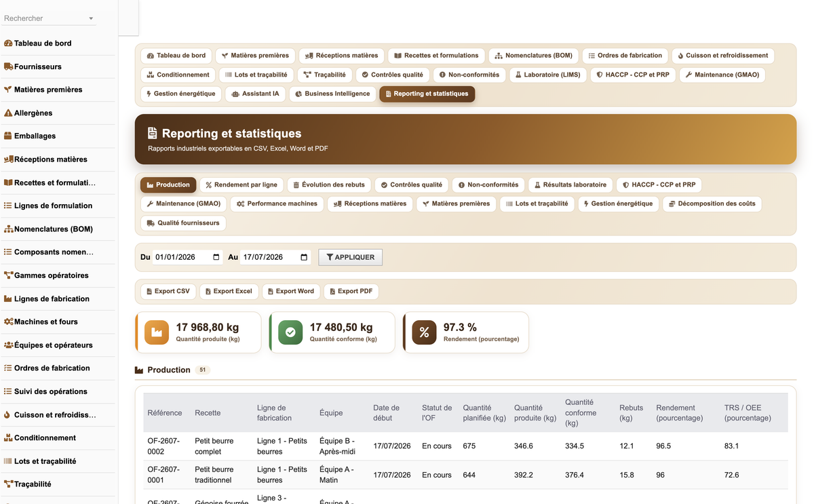Screen dimensions: 814x504
Task: Click the Quantité conforme checkmark card icon
Action: [290, 332]
